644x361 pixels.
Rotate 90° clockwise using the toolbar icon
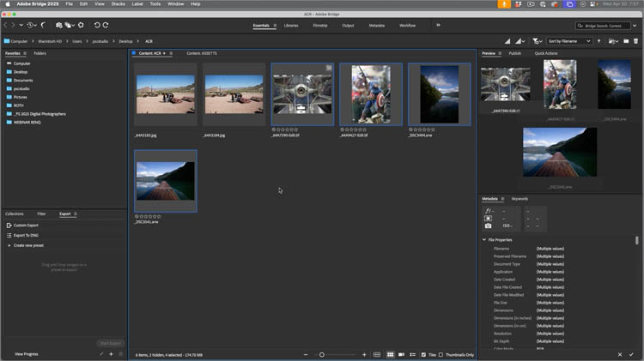[x=106, y=26]
